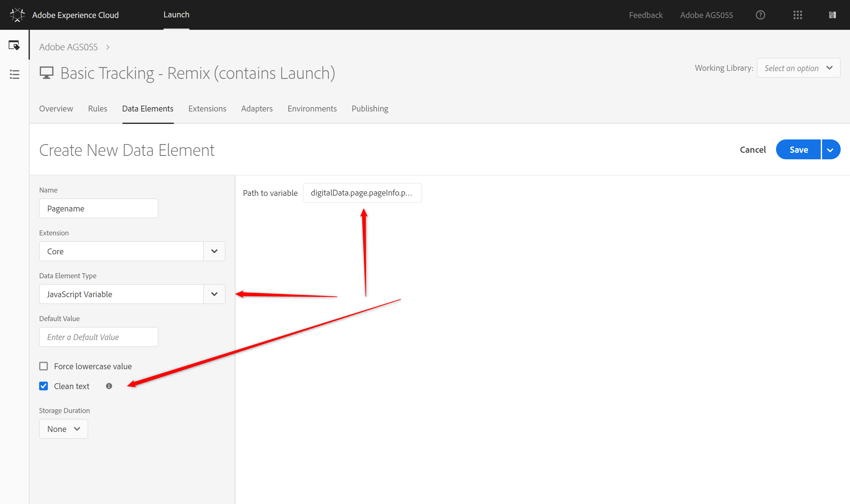
Task: Open the help question mark icon
Action: tap(760, 15)
